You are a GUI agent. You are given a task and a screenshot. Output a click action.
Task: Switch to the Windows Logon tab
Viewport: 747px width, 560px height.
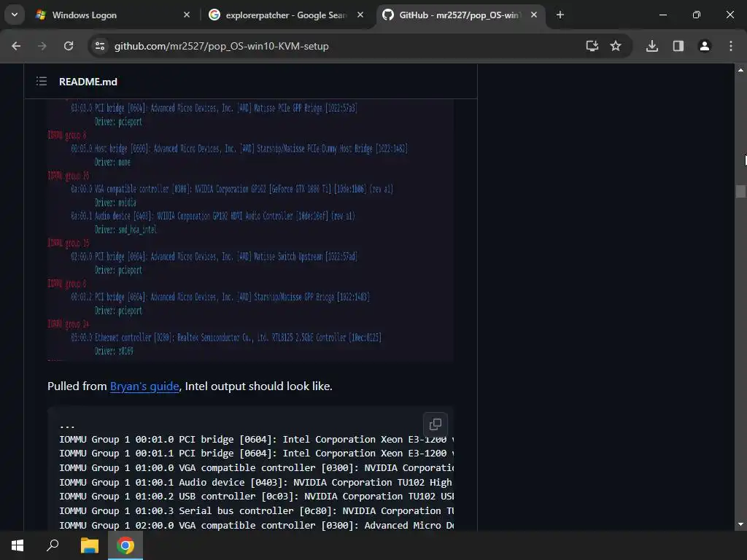[x=113, y=15]
